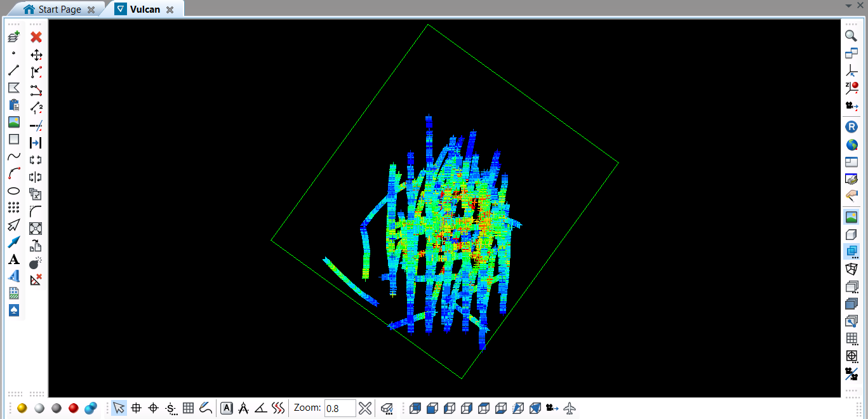Image resolution: width=868 pixels, height=419 pixels.
Task: Select the create point tool
Action: [x=14, y=54]
